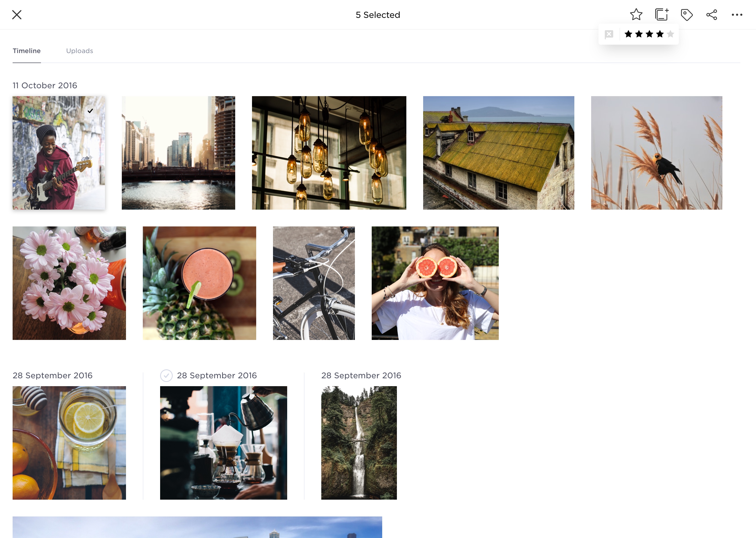This screenshot has width=756, height=538.
Task: Click the 5 Selected title text
Action: [x=378, y=14]
